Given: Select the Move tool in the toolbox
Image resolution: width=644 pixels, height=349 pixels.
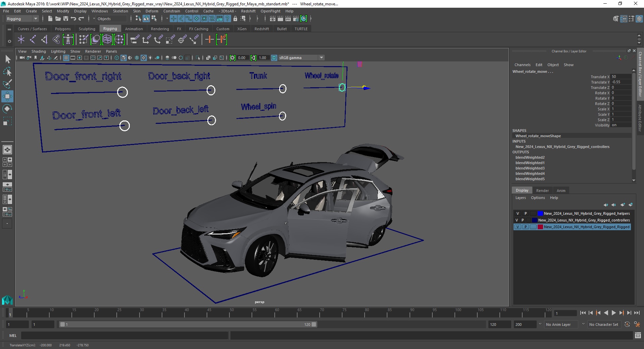Looking at the screenshot, I should [7, 96].
